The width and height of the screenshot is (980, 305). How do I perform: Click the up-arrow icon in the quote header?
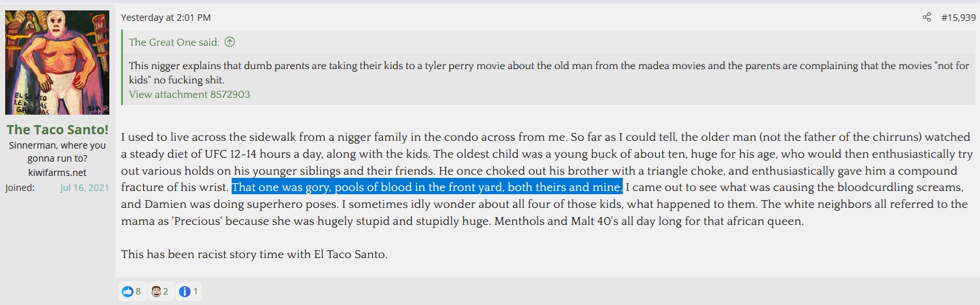point(229,42)
